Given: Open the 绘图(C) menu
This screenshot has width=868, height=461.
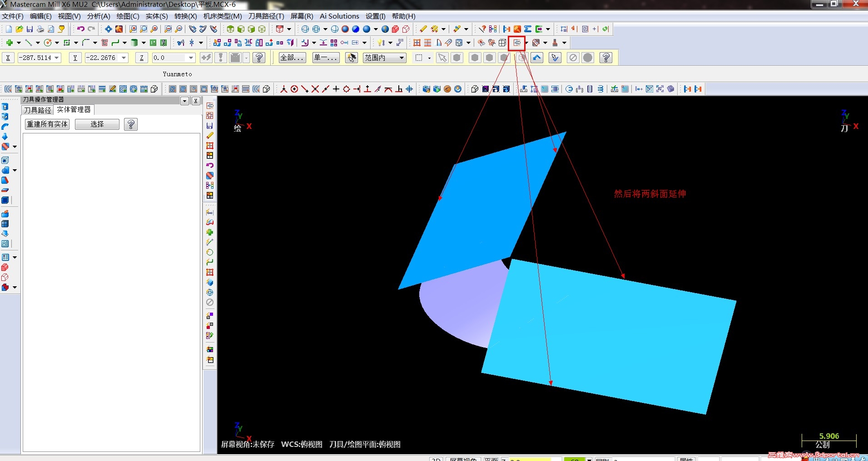Looking at the screenshot, I should click(128, 16).
